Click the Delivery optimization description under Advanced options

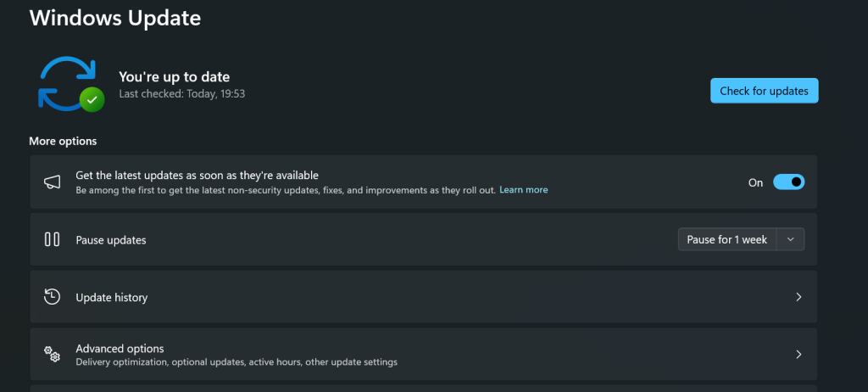pos(236,362)
